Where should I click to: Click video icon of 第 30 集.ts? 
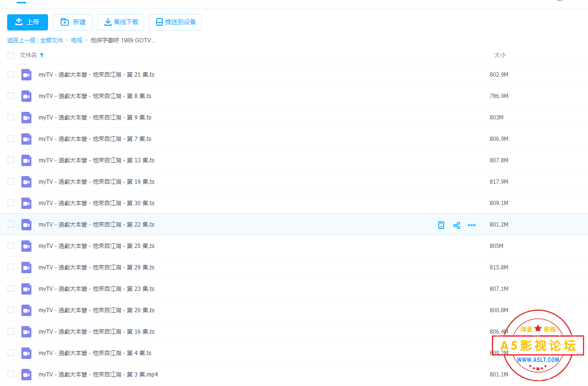coord(27,203)
